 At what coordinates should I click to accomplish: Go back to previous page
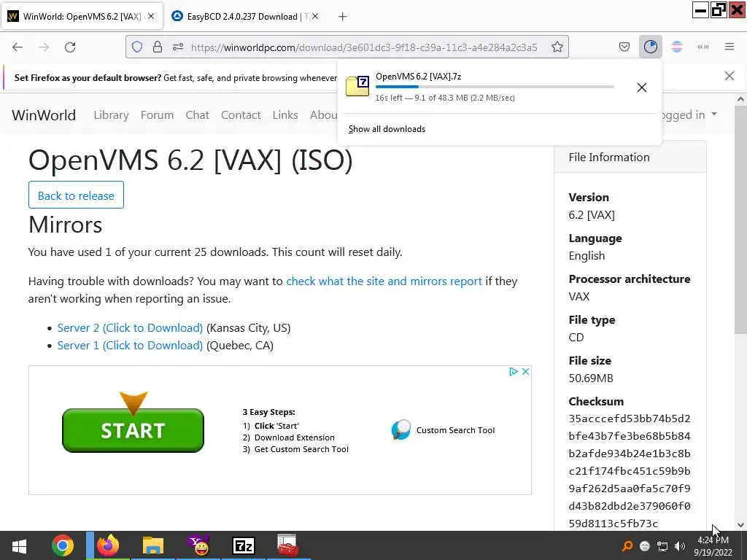18,47
